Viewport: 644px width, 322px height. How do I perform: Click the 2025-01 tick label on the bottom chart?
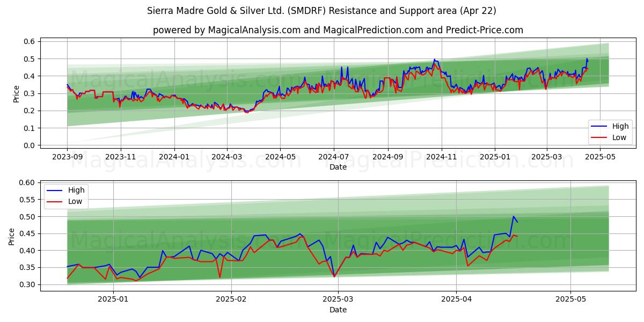(114, 299)
